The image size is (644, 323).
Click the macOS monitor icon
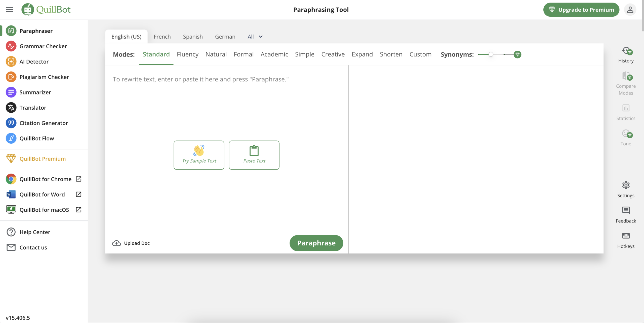(x=11, y=210)
